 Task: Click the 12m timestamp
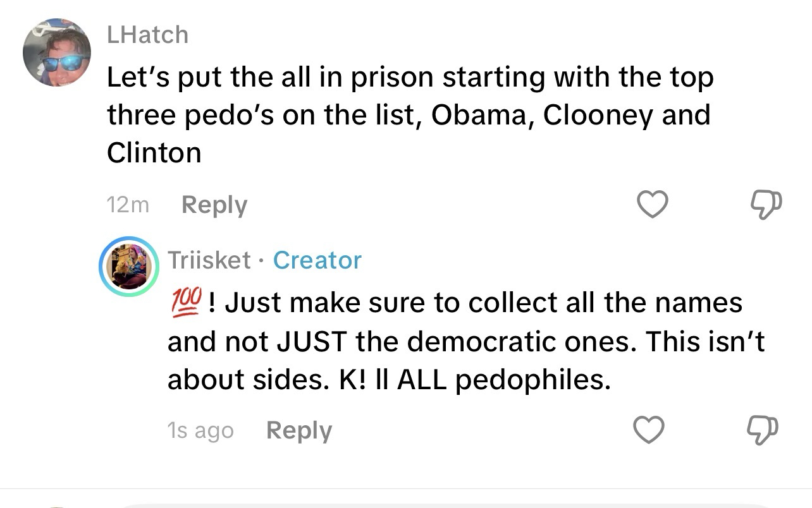click(x=128, y=205)
